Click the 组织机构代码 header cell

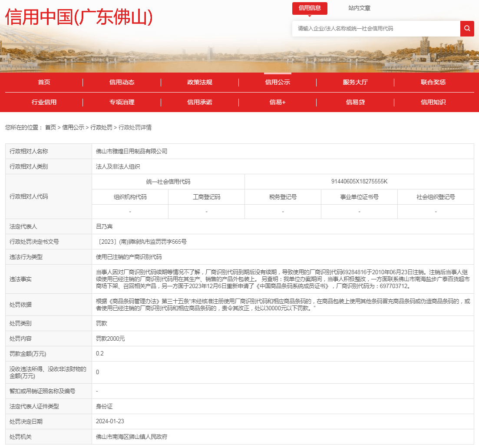130,197
